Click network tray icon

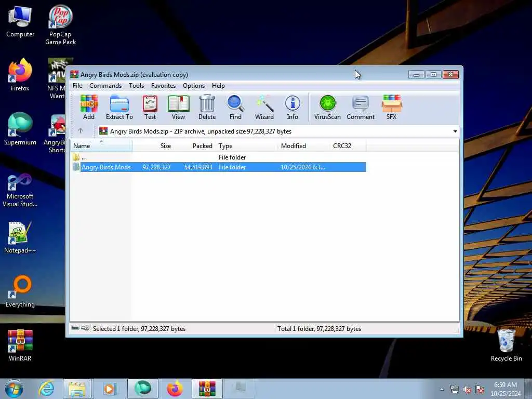[x=454, y=390]
